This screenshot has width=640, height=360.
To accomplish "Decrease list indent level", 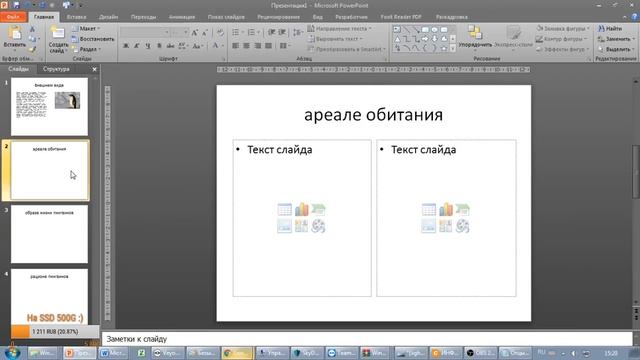I will click(272, 32).
